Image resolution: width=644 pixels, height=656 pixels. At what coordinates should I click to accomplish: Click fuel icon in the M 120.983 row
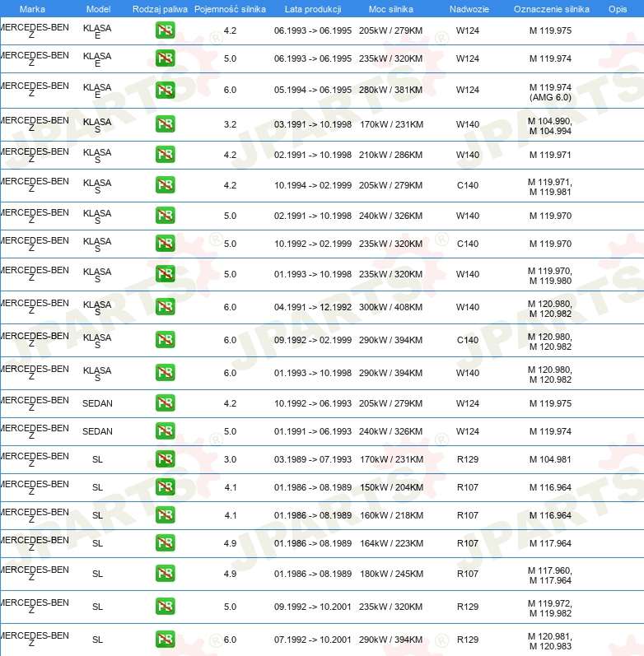pyautogui.click(x=165, y=640)
